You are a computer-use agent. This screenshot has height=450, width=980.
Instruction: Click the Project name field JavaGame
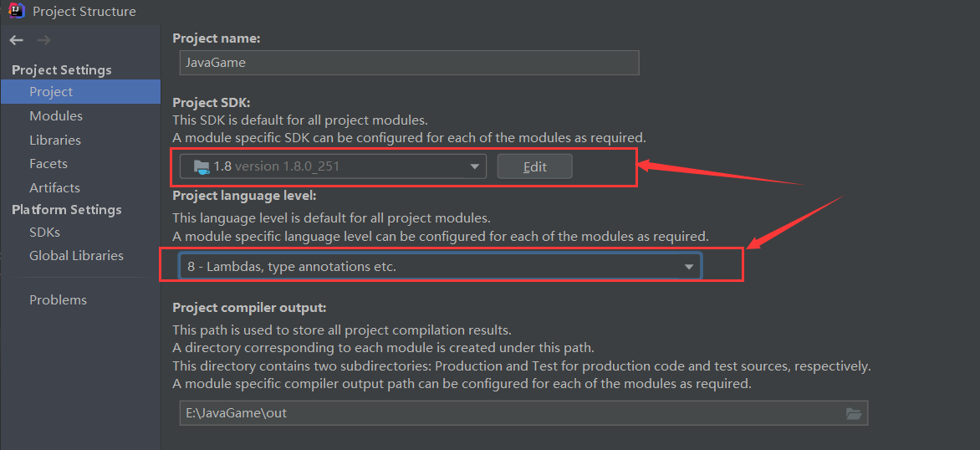pos(410,63)
